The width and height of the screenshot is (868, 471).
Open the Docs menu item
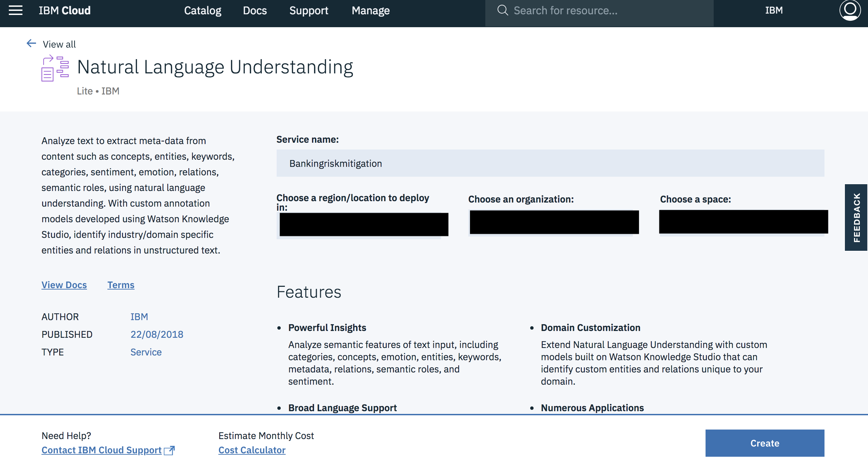click(255, 11)
